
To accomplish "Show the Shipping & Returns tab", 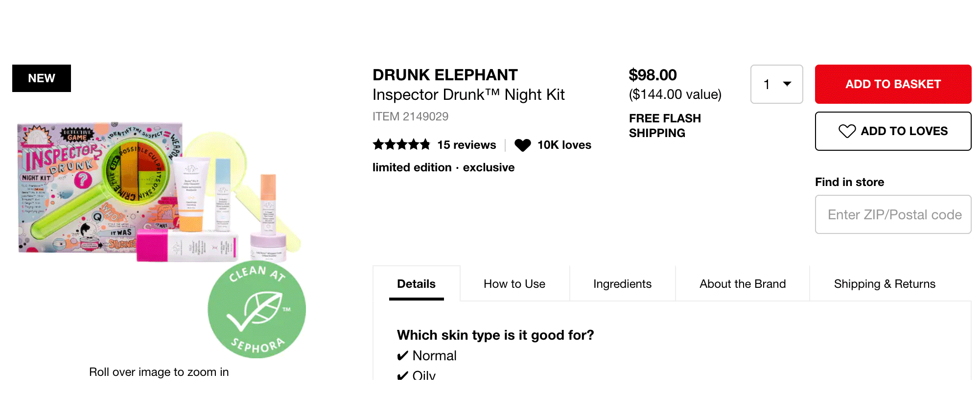I will coord(884,284).
